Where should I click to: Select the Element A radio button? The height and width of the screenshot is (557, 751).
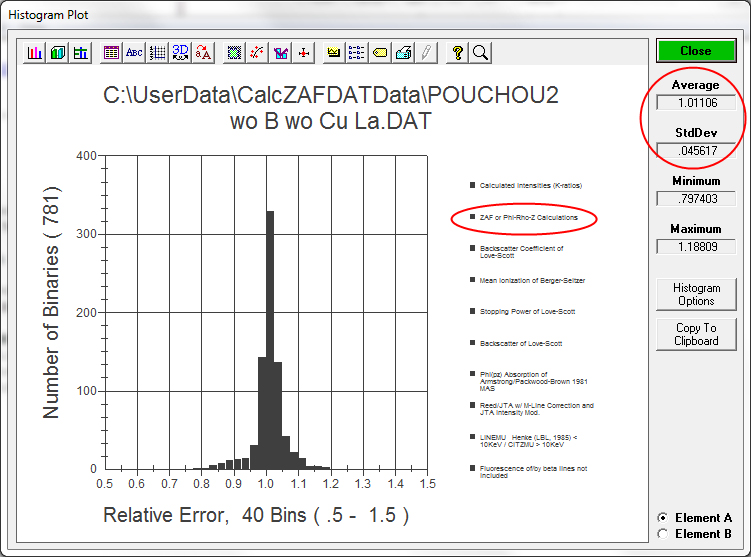[x=662, y=518]
